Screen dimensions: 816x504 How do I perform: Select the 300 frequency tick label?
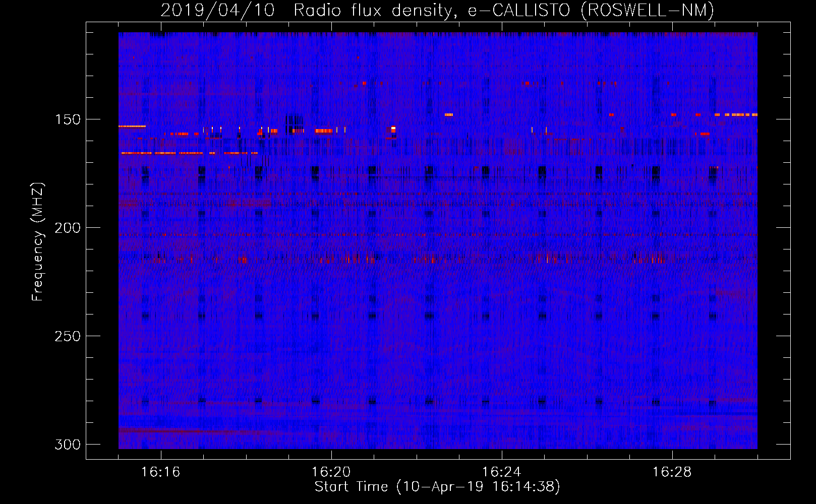(x=68, y=445)
